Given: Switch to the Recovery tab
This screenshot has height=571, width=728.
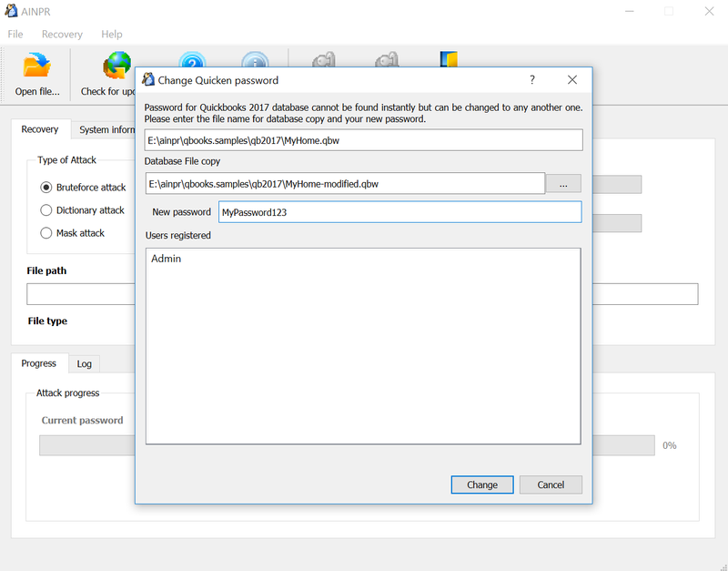Looking at the screenshot, I should [40, 129].
